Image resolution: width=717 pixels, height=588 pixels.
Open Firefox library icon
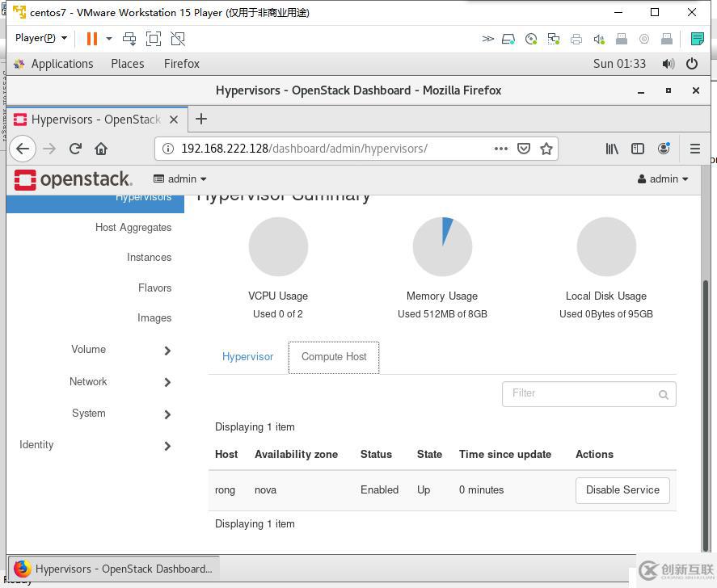(612, 149)
